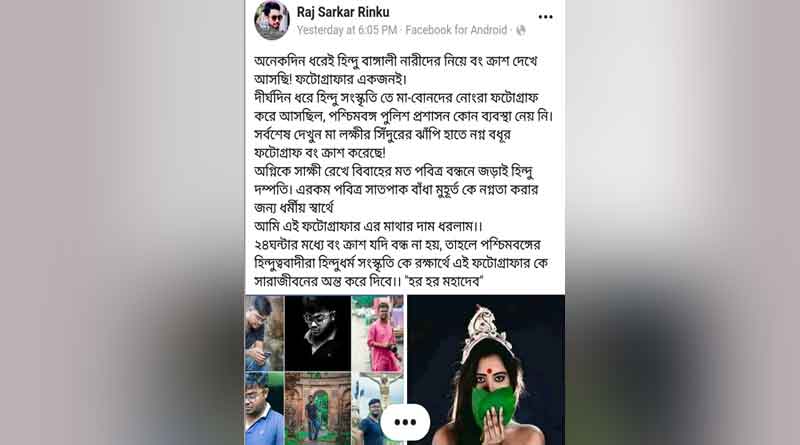Click the quoted "হর হর মহাদেব" text

coord(443,281)
